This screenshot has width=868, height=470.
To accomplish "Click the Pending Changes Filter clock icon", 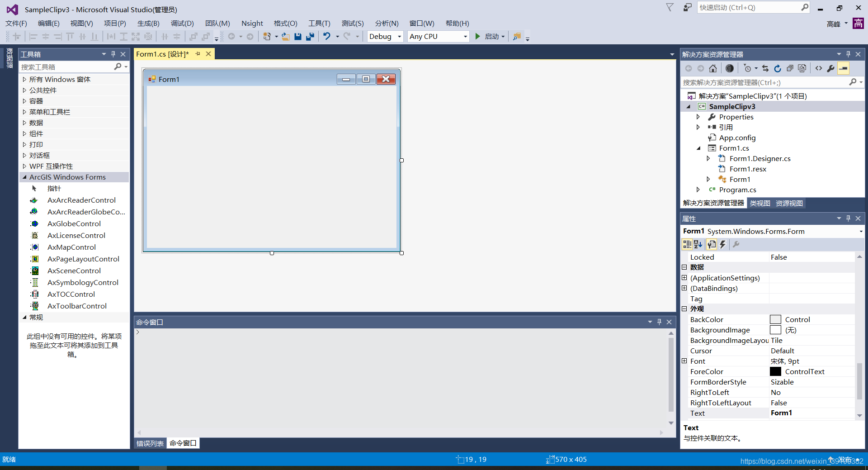I will tap(747, 68).
